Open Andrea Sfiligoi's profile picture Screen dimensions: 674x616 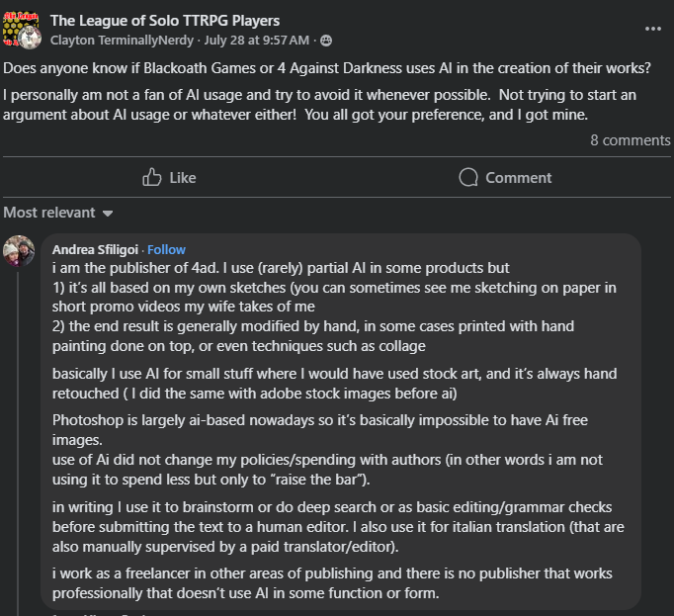pyautogui.click(x=19, y=251)
